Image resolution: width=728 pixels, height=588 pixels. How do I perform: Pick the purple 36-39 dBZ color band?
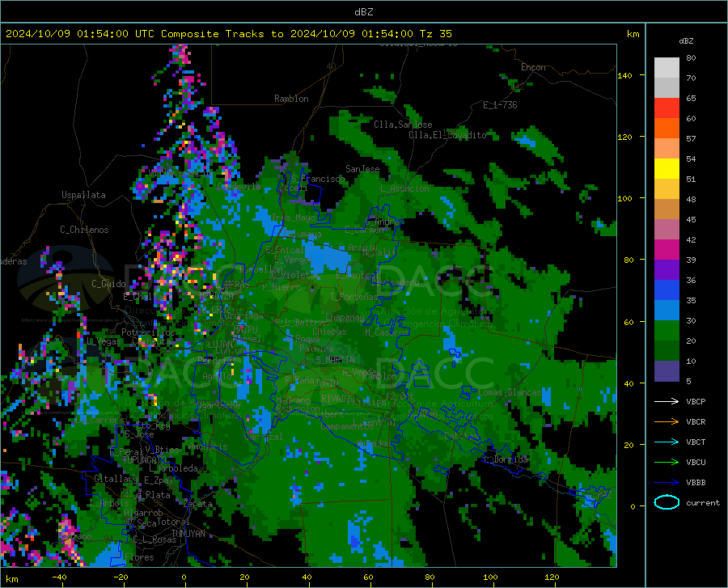pos(667,270)
